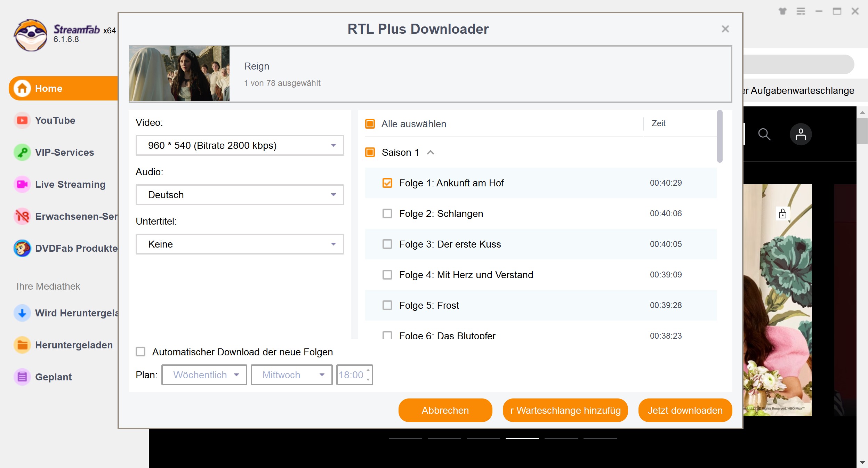
Task: Open the Geplant list icon
Action: [22, 377]
